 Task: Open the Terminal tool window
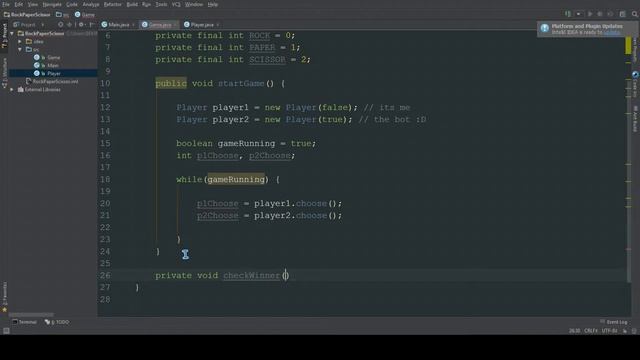(24, 322)
